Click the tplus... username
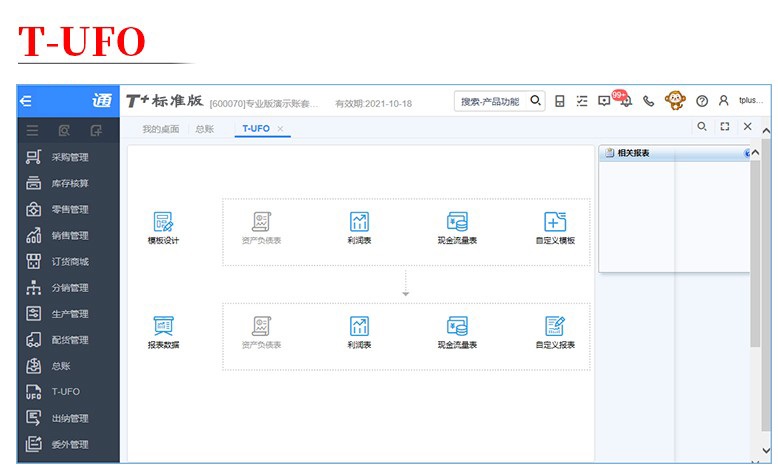Image resolution: width=778 pixels, height=469 pixels. 751,100
